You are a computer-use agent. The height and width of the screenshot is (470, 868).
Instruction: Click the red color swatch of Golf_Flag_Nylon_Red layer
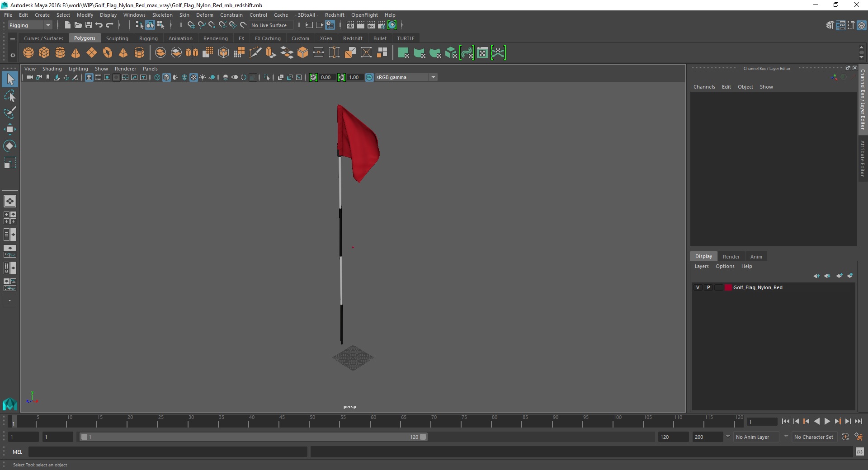click(x=728, y=287)
